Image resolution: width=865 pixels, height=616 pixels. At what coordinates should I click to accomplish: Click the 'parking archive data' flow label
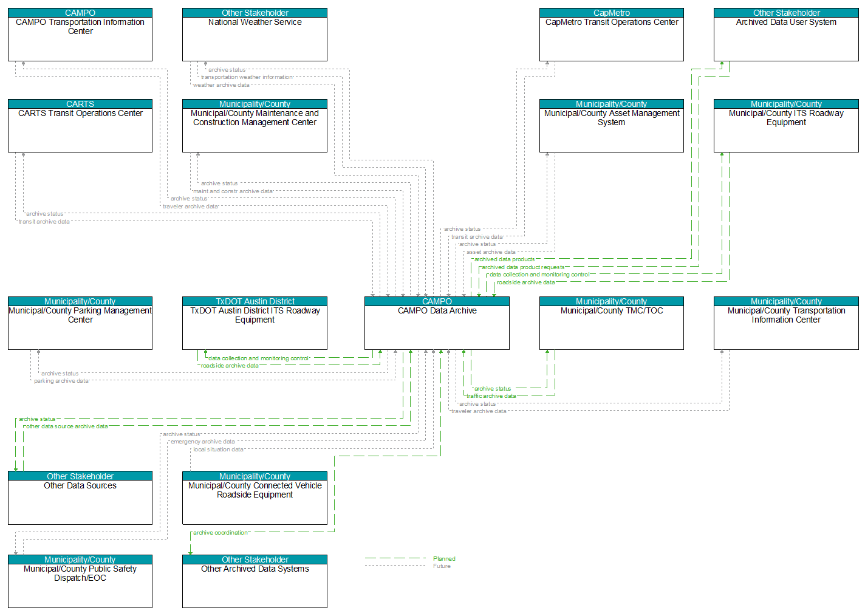61,381
